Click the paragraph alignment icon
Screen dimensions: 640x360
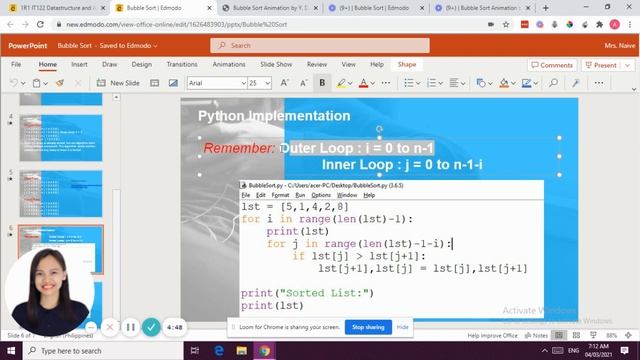pyautogui.click(x=454, y=83)
